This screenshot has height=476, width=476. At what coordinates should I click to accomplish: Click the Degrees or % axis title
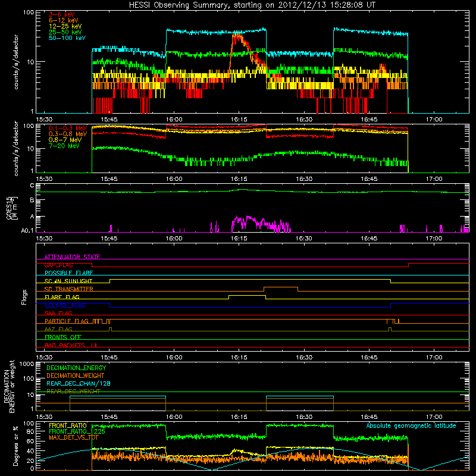[15, 446]
